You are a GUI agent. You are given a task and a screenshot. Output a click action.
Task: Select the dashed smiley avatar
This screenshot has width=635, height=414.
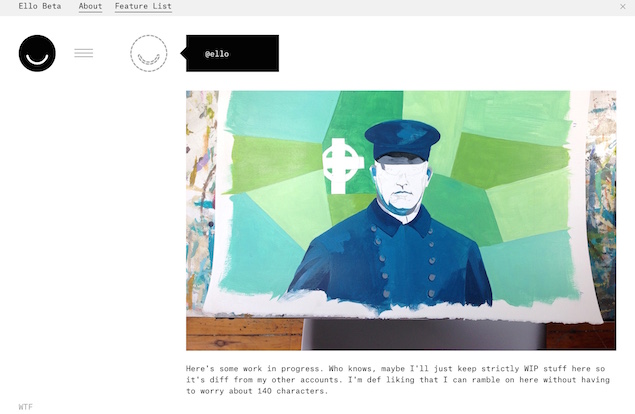pyautogui.click(x=149, y=53)
